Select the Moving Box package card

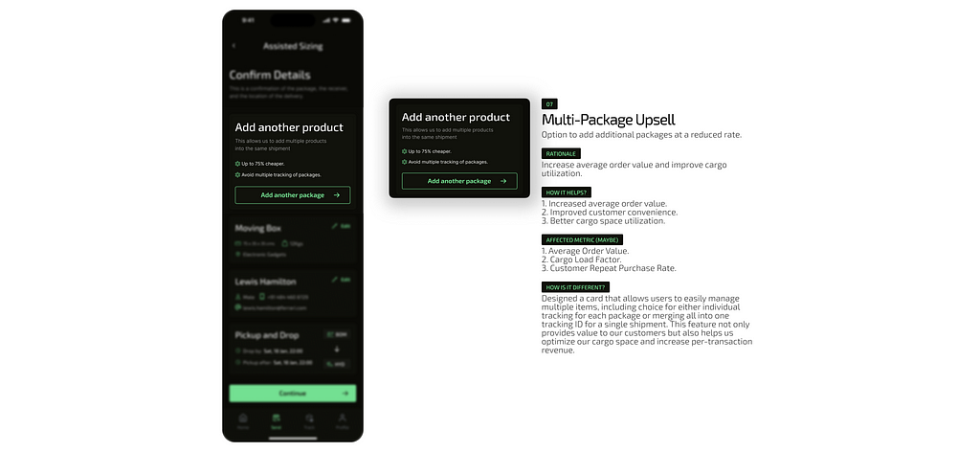pos(293,240)
